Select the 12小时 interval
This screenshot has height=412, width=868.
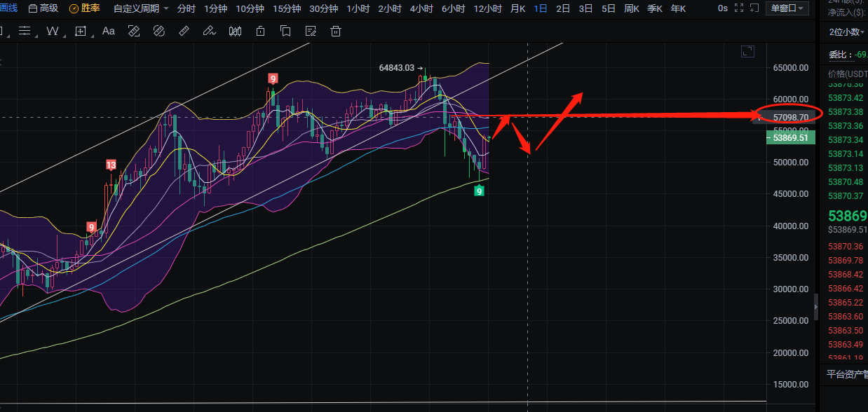tap(487, 8)
